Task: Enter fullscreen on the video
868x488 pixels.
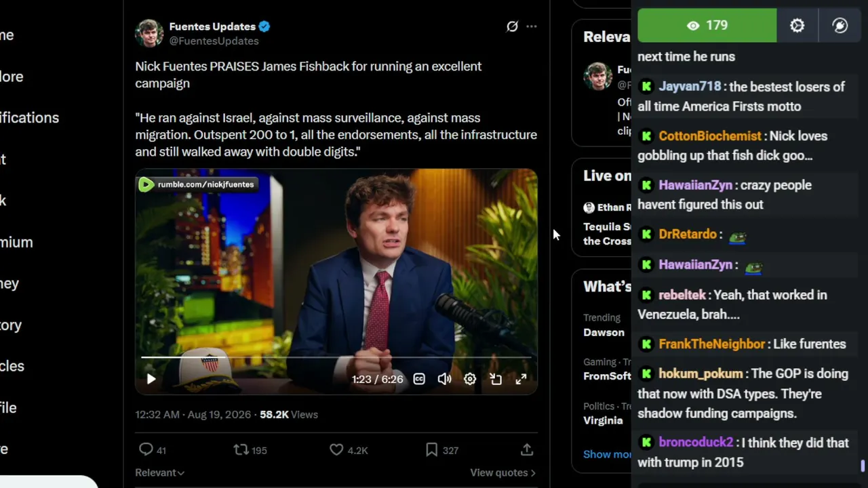Action: click(x=521, y=380)
